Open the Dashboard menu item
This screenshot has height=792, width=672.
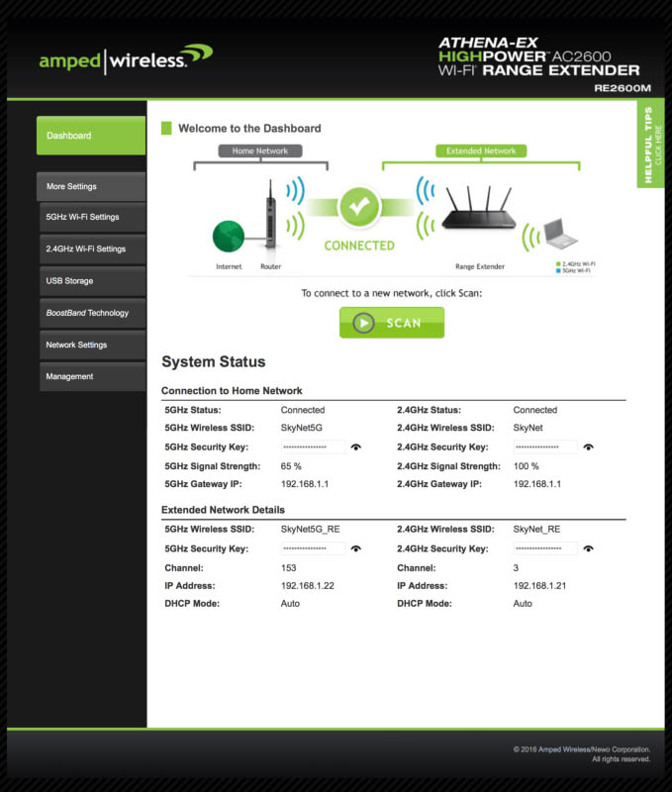point(91,136)
